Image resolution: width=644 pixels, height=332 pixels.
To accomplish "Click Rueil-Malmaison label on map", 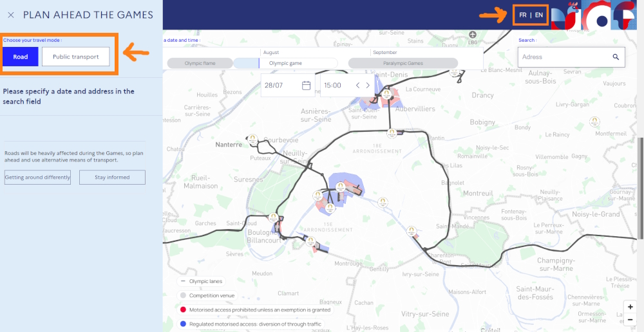I will coord(201,182).
